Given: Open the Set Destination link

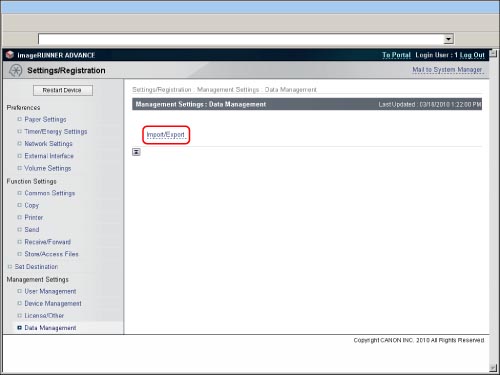Looking at the screenshot, I should [x=36, y=267].
